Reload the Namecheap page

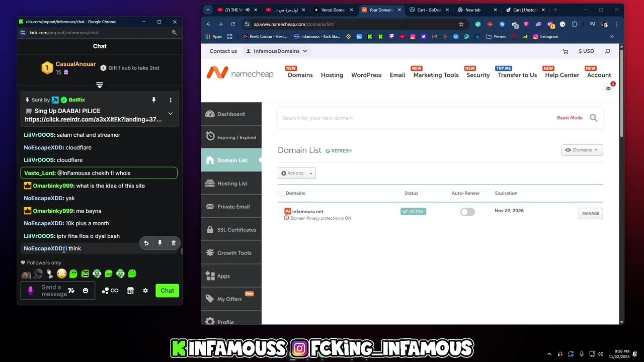pyautogui.click(x=232, y=24)
